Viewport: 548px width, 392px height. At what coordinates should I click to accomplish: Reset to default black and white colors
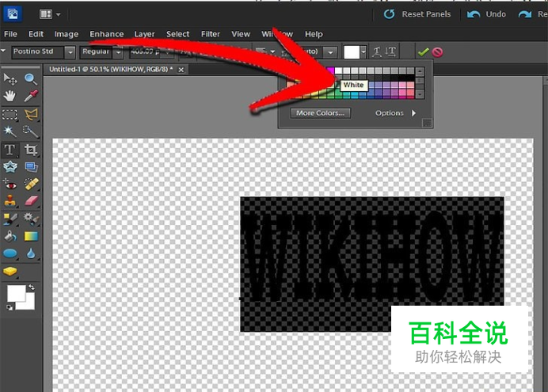pos(10,307)
